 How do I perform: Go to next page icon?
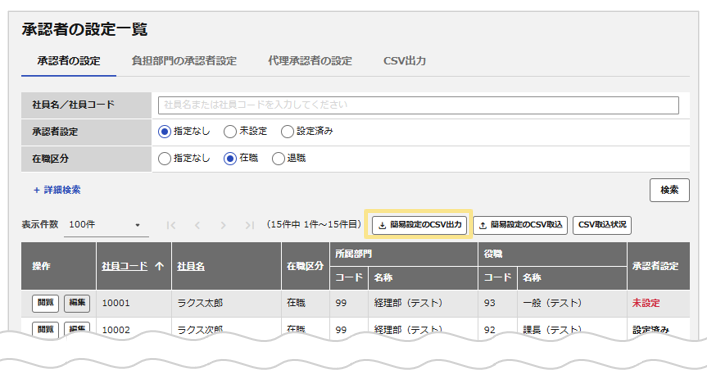coord(223,225)
